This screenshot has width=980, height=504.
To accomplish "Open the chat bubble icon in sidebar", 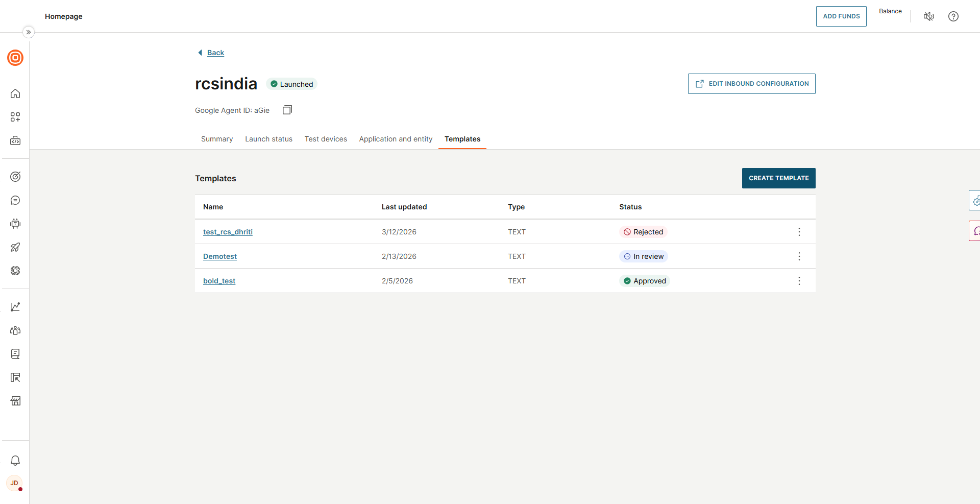I will [x=15, y=200].
